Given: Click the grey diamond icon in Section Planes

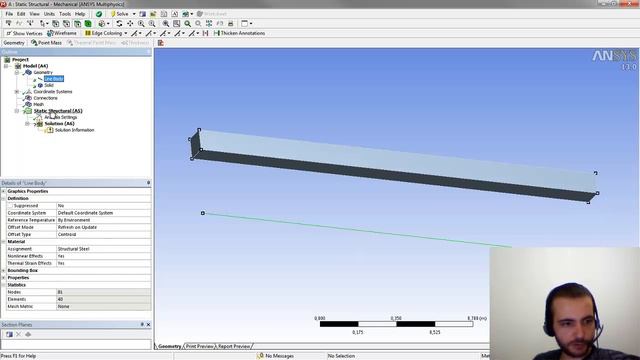Looking at the screenshot, I should click(x=28, y=334).
